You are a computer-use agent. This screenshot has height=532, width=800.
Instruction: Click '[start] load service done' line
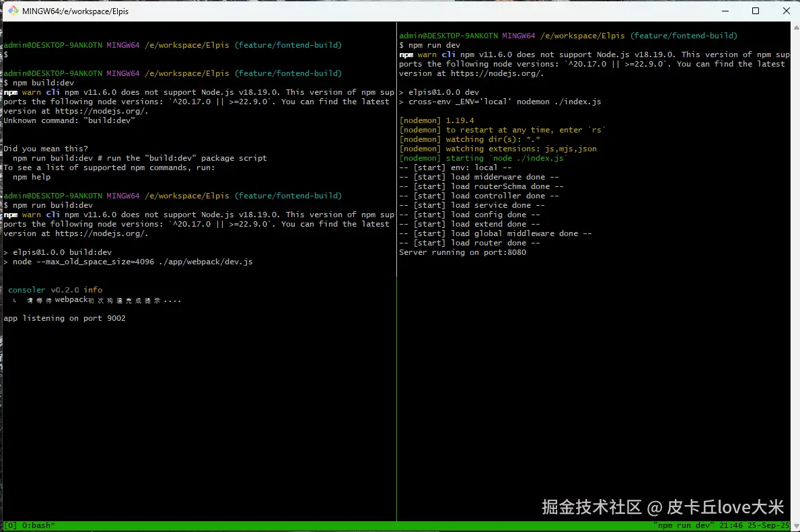coord(472,206)
